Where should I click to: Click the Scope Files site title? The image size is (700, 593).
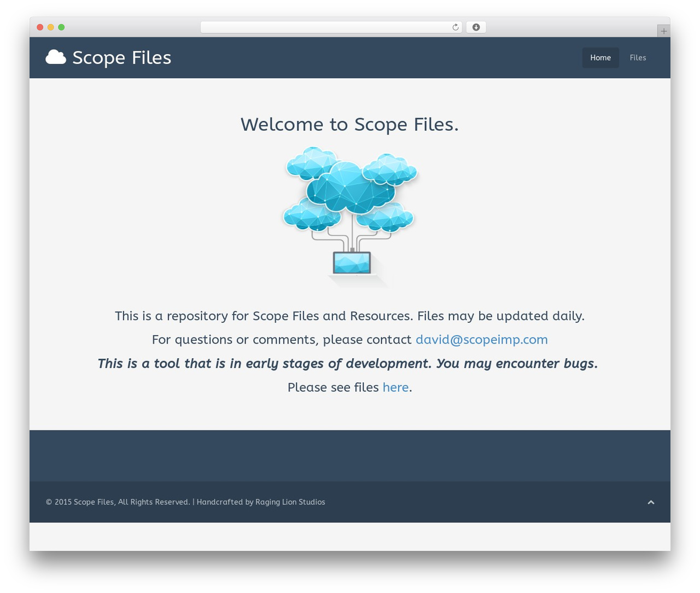coord(121,57)
